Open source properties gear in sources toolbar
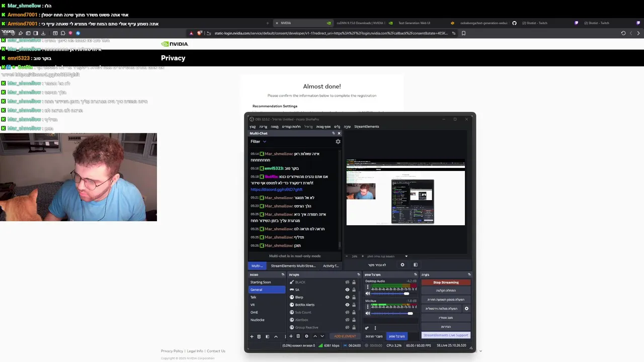The image size is (644, 362). click(x=306, y=336)
